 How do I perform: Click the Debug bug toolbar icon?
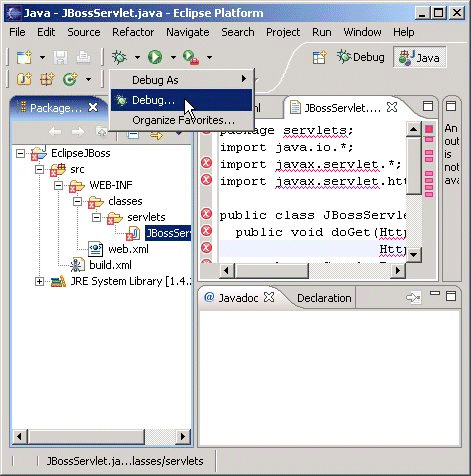(119, 57)
